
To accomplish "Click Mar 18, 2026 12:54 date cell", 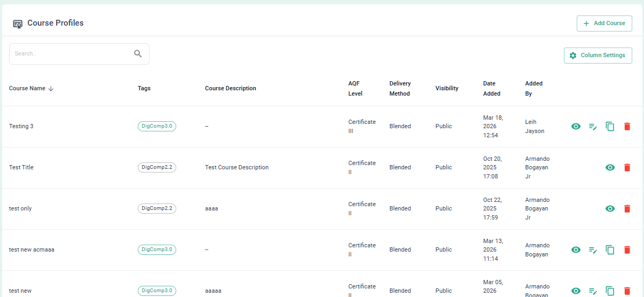I will pyautogui.click(x=493, y=126).
